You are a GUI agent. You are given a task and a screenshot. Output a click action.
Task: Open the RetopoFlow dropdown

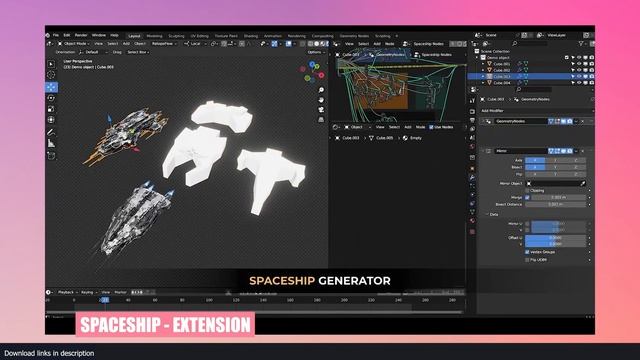[x=163, y=44]
